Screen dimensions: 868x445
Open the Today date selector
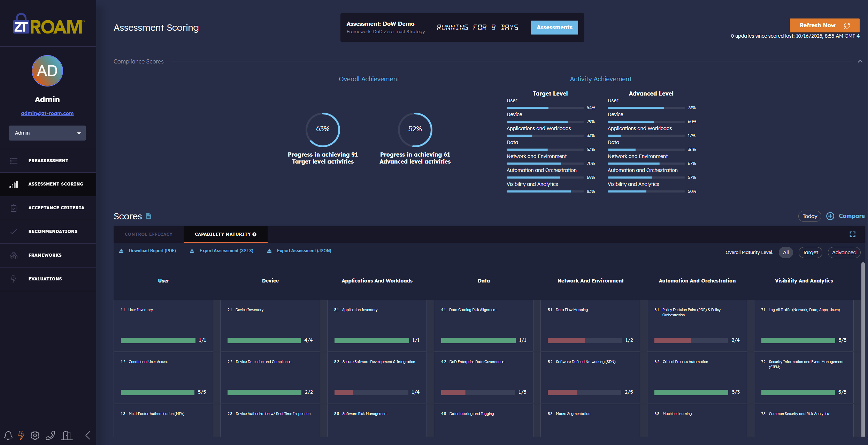[x=809, y=216]
